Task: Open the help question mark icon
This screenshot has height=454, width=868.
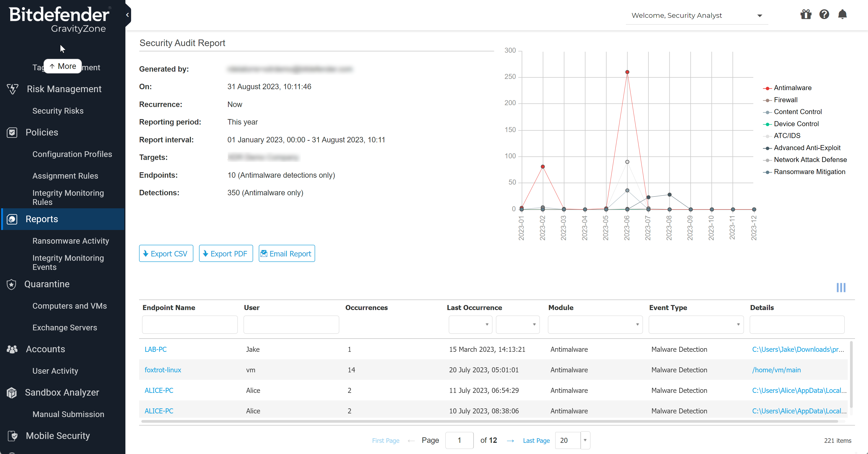Action: pos(824,15)
